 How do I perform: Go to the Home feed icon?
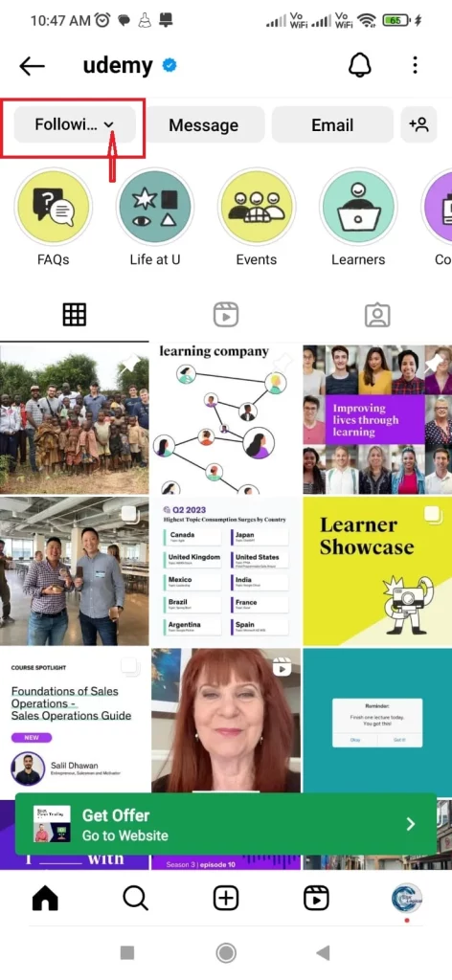click(45, 899)
